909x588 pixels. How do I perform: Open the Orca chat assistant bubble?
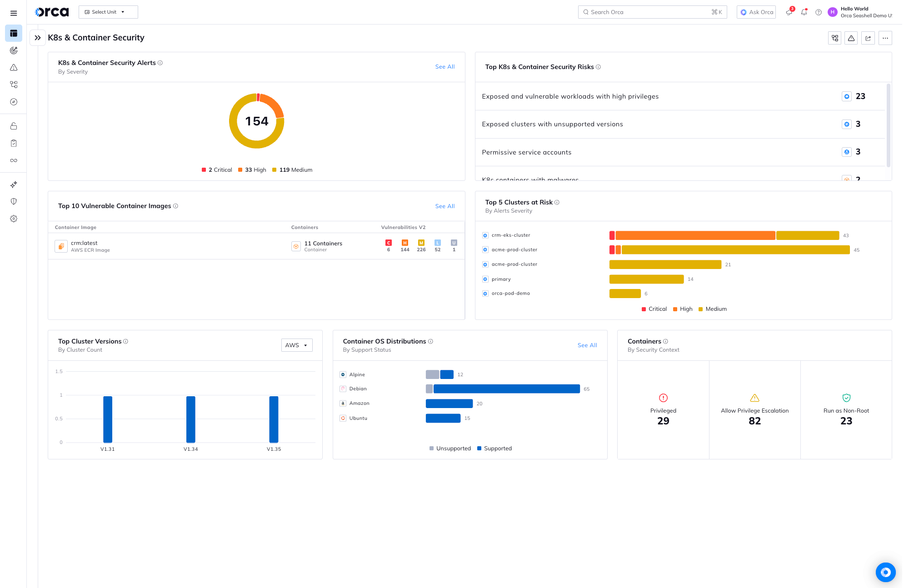[x=886, y=573]
